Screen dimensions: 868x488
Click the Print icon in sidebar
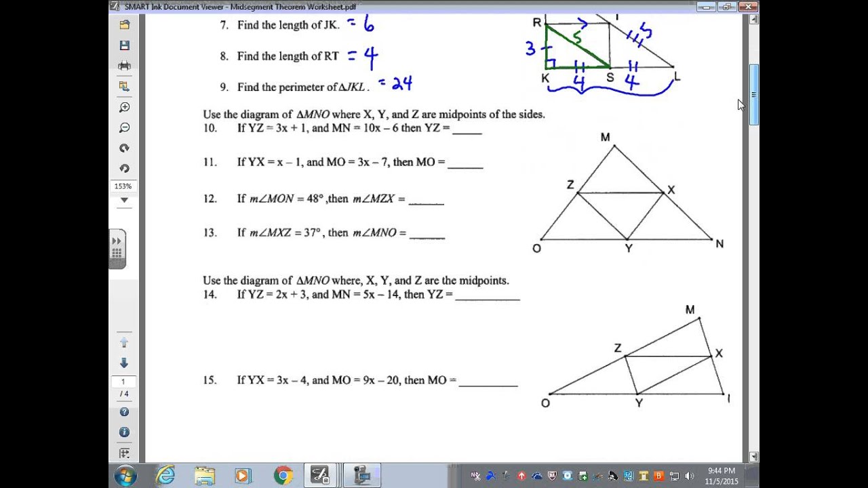coord(124,66)
